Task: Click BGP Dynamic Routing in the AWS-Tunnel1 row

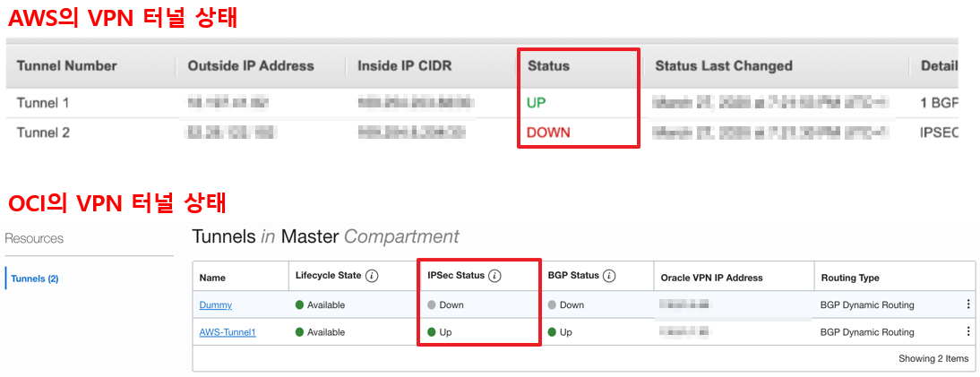Action: (867, 332)
